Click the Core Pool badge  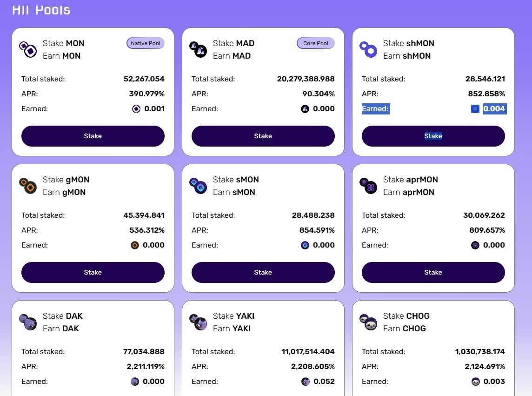[x=316, y=43]
